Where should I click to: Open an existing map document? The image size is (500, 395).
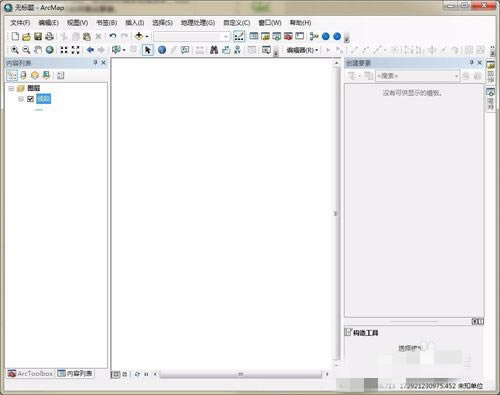coord(26,37)
